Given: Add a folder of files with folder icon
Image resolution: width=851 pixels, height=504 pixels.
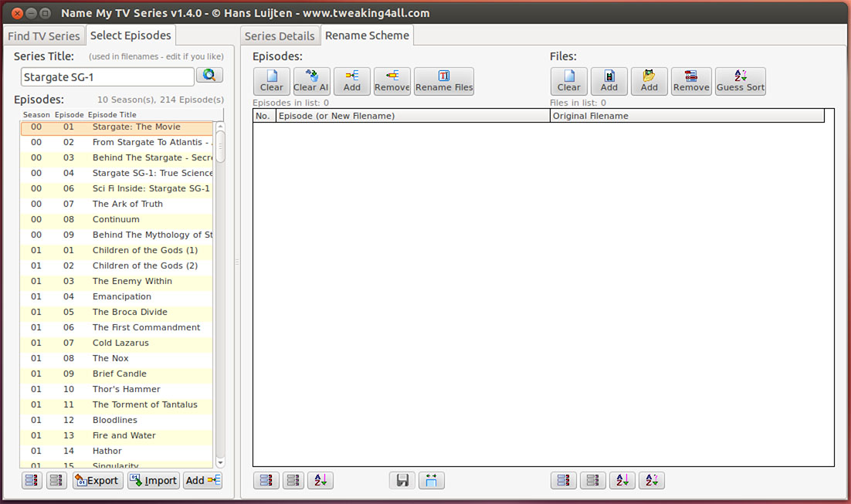Looking at the screenshot, I should pos(649,81).
